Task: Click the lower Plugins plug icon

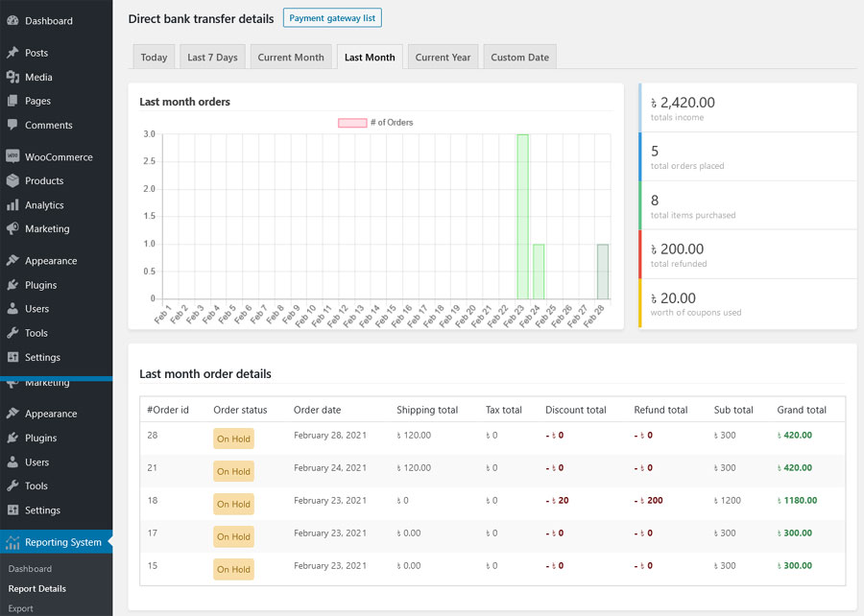Action: [x=12, y=438]
